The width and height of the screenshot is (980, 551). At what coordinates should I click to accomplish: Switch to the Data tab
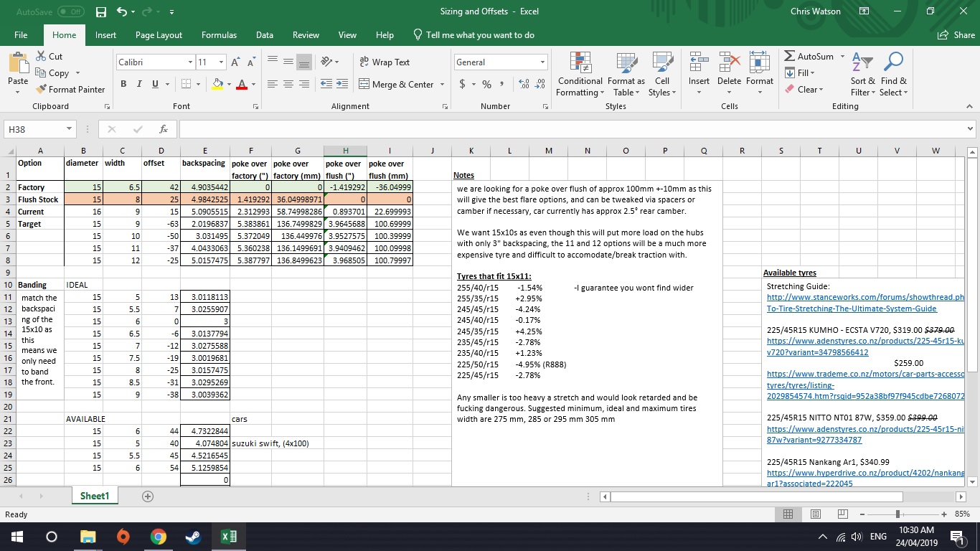coord(264,34)
